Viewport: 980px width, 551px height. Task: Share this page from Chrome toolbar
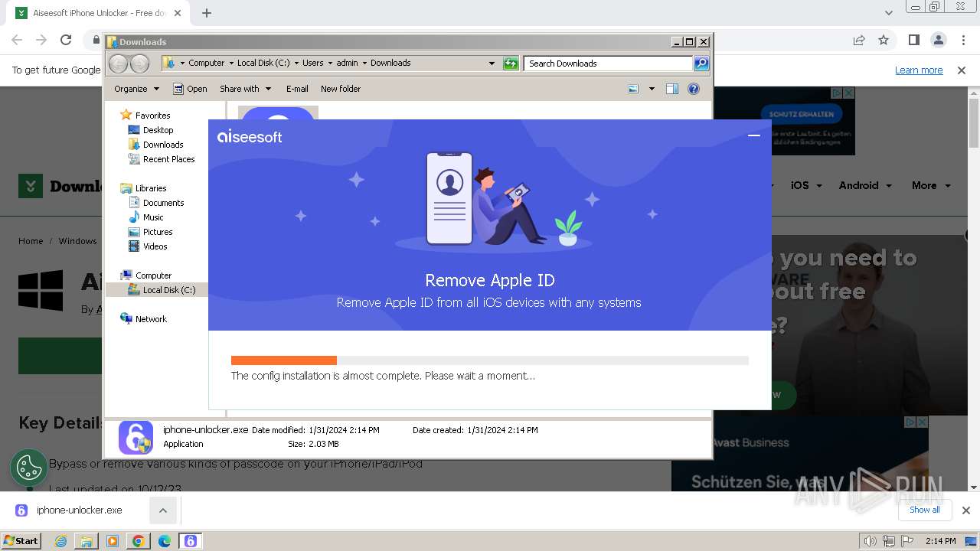pos(859,40)
